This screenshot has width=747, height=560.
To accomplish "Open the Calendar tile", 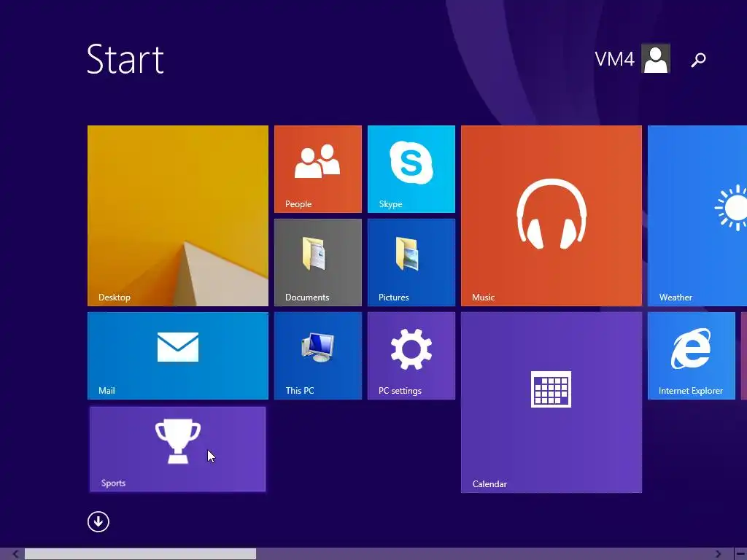I will tap(551, 402).
